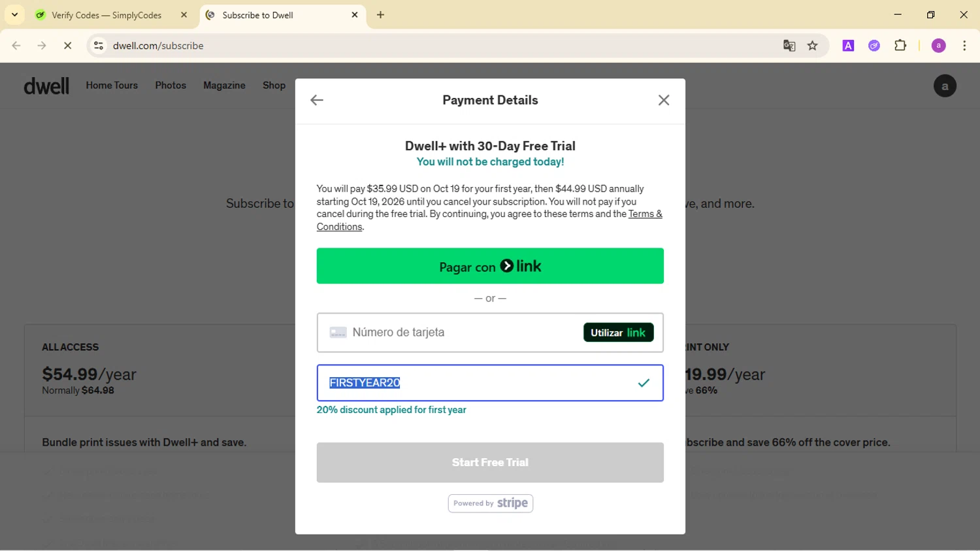Image resolution: width=980 pixels, height=551 pixels.
Task: Click the Normally $64.98 text
Action: (78, 390)
